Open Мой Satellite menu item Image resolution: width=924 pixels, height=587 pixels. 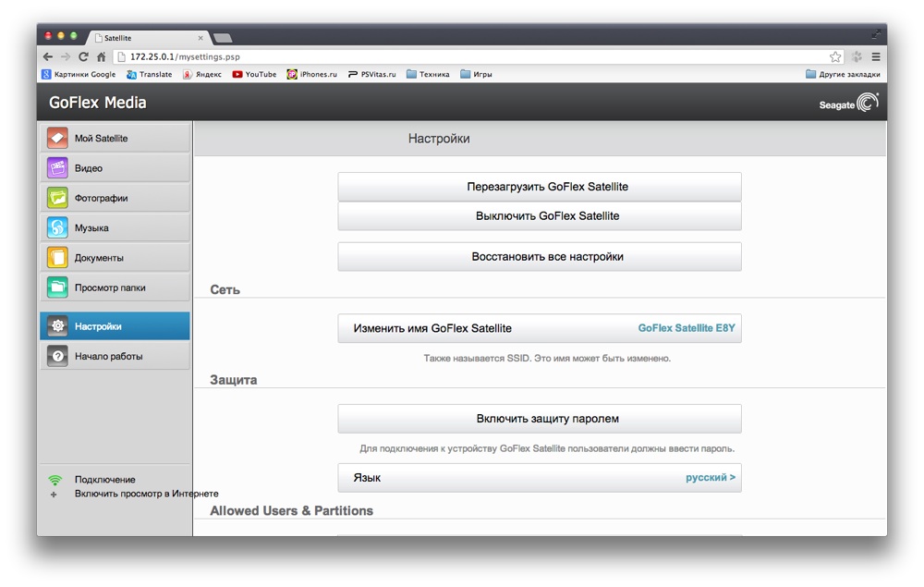tap(115, 138)
